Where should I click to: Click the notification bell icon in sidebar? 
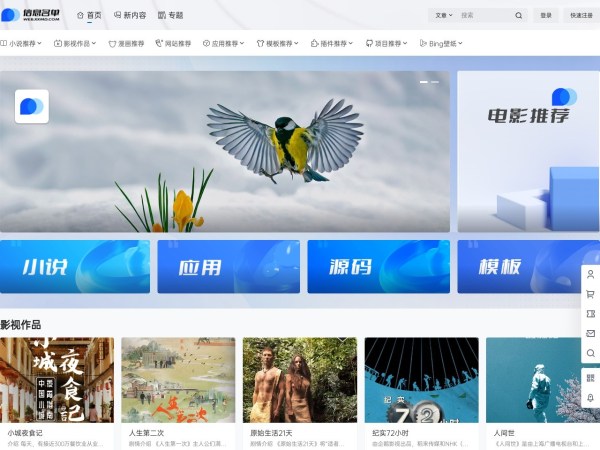click(591, 398)
